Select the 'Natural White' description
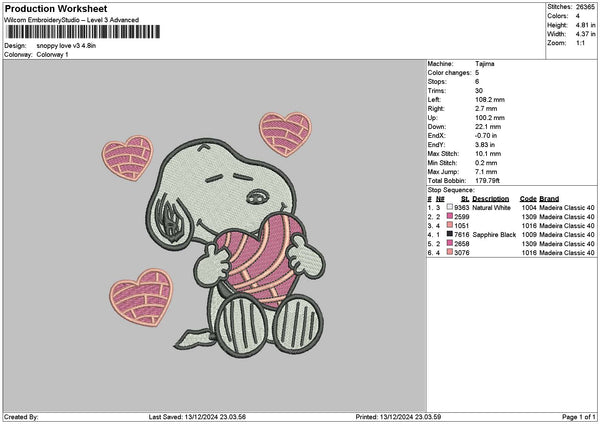Screen dimensions: 600x424 pyautogui.click(x=491, y=208)
